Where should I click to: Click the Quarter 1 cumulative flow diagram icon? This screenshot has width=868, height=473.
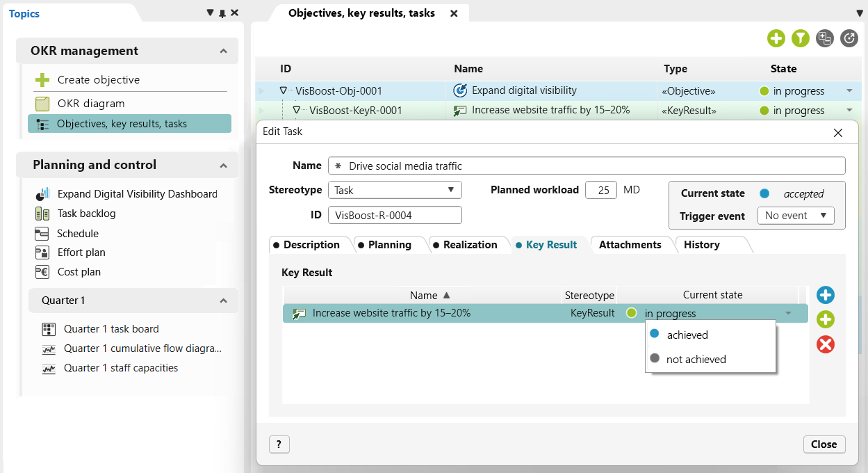pyautogui.click(x=49, y=348)
